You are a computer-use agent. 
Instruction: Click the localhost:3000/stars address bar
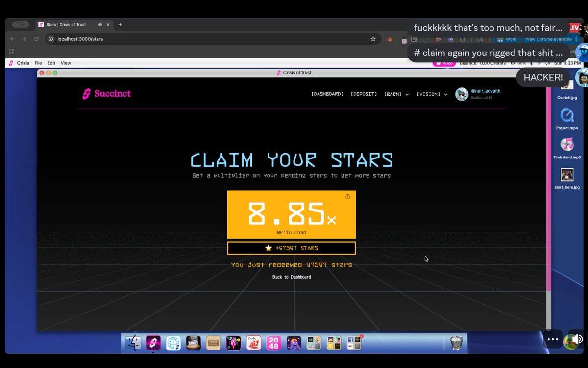pos(213,39)
